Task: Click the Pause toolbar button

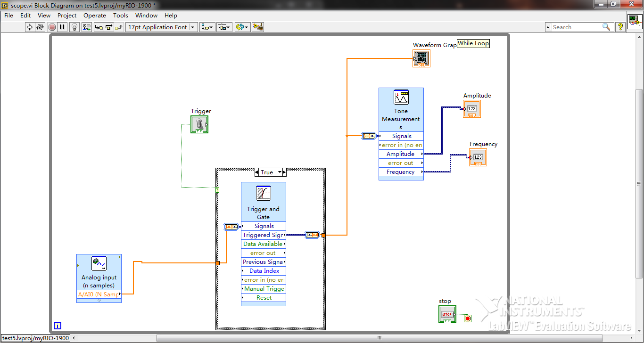Action: coord(62,27)
